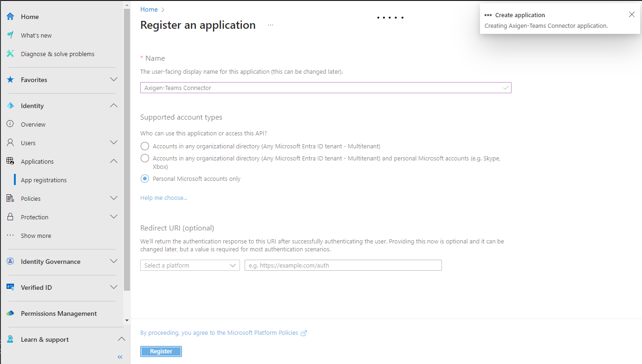
Task: Click the Register button
Action: [x=161, y=351]
